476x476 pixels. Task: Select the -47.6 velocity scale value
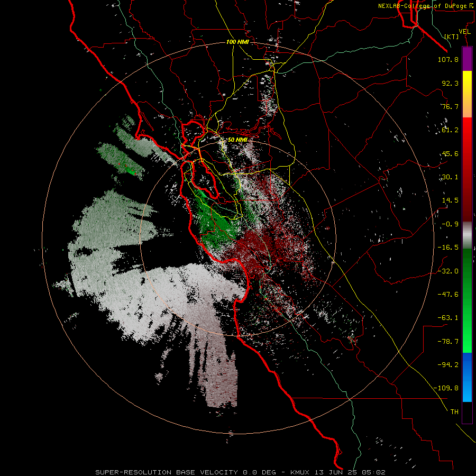click(x=448, y=295)
